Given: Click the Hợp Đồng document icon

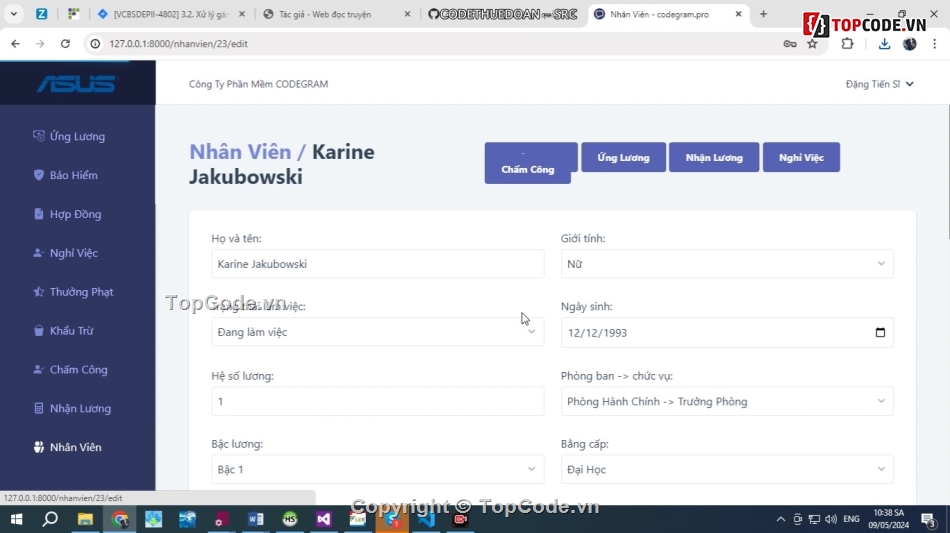Looking at the screenshot, I should 39,214.
